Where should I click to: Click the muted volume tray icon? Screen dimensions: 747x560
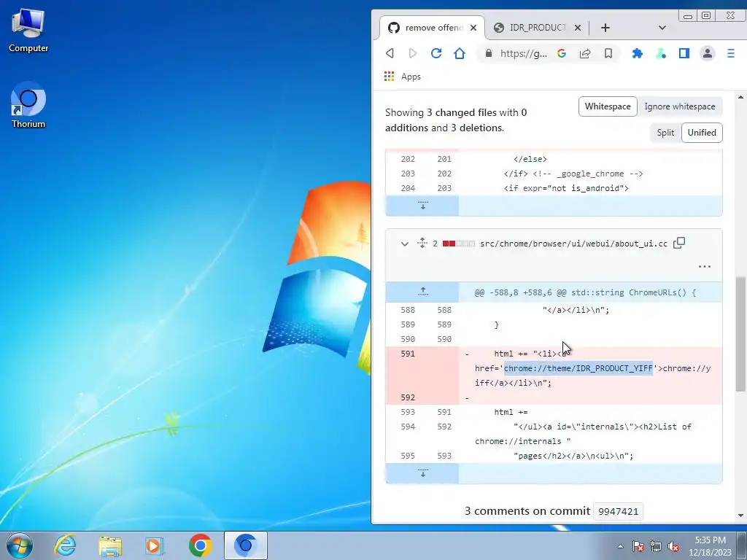coord(673,546)
